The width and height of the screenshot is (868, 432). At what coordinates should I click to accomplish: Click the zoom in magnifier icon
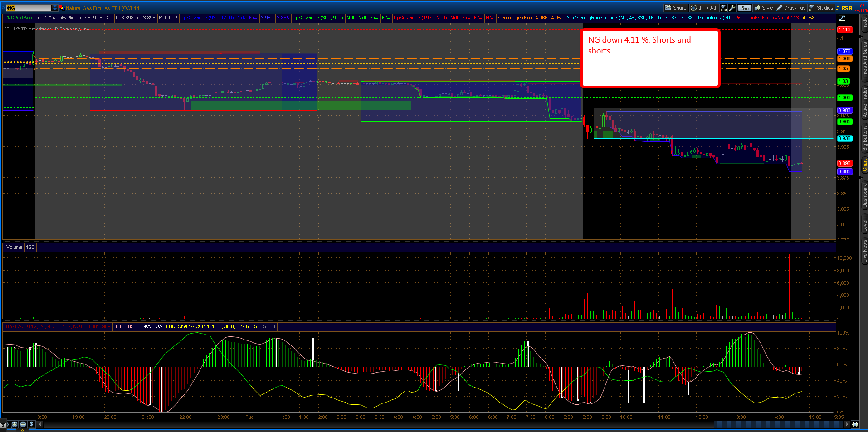coord(15,424)
